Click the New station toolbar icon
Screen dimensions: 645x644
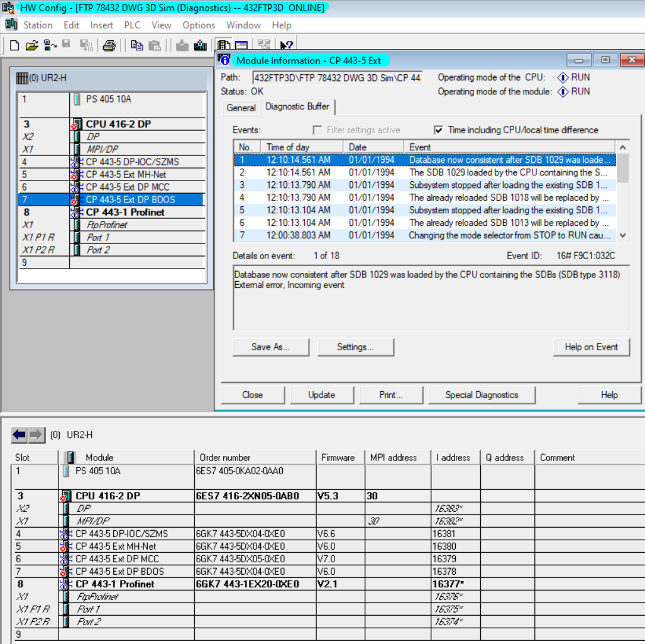pos(14,45)
